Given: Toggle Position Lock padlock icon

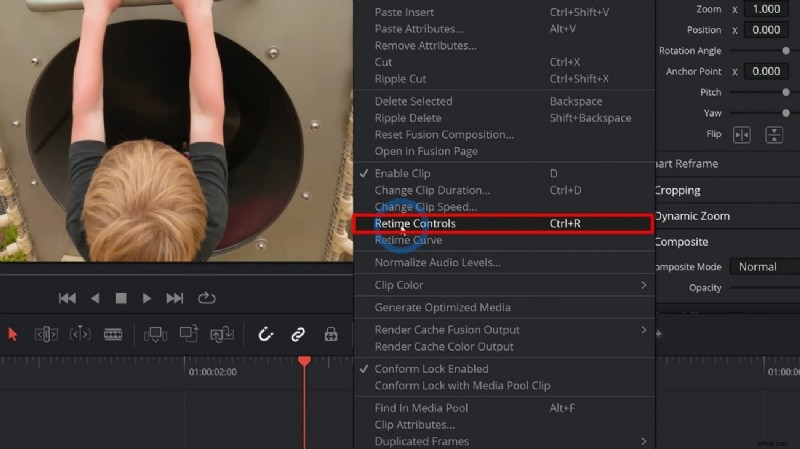Looking at the screenshot, I should coord(331,335).
